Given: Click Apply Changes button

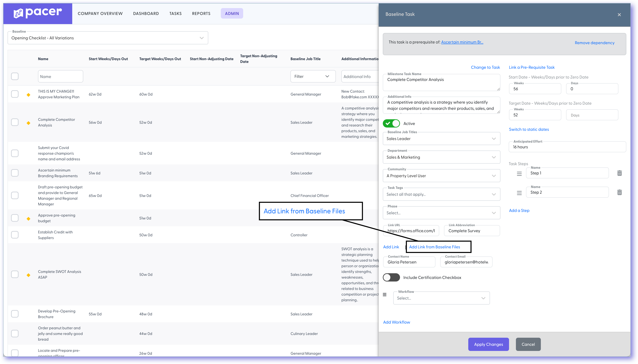Looking at the screenshot, I should [x=488, y=344].
